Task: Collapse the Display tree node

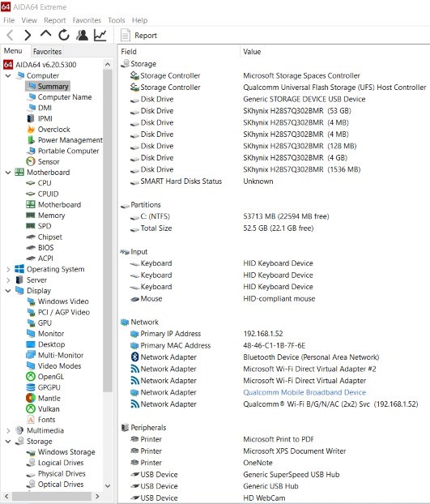Action: (8, 291)
